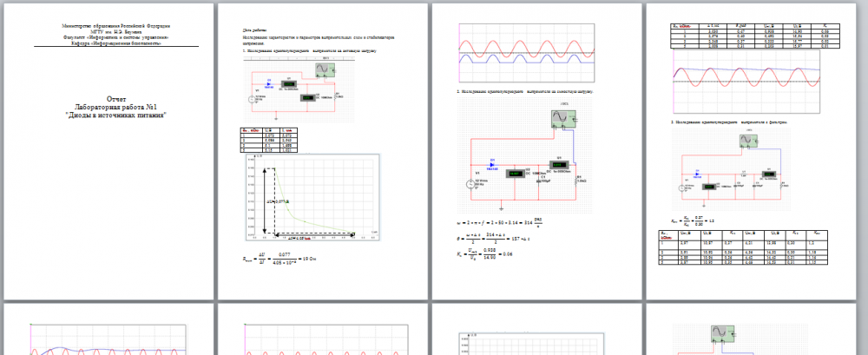
Task: Click the oscilloscope icon in page two's circuit
Action: [325, 69]
